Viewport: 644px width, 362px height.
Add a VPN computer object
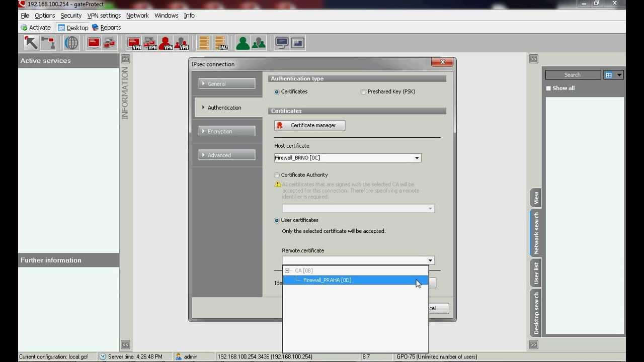point(134,43)
